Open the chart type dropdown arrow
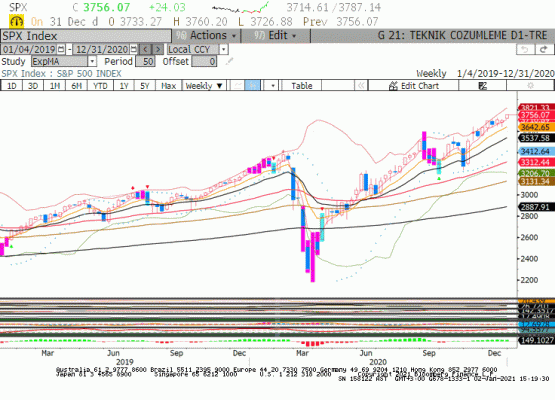 272,86
